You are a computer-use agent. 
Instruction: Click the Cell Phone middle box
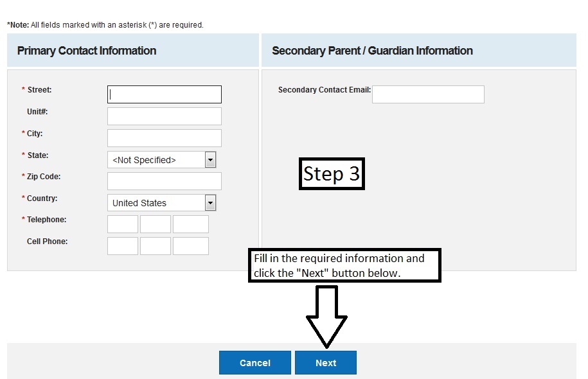click(156, 246)
